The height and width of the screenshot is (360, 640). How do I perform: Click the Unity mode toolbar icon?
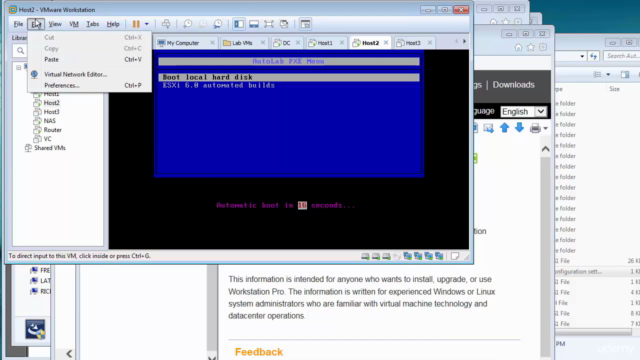point(284,24)
